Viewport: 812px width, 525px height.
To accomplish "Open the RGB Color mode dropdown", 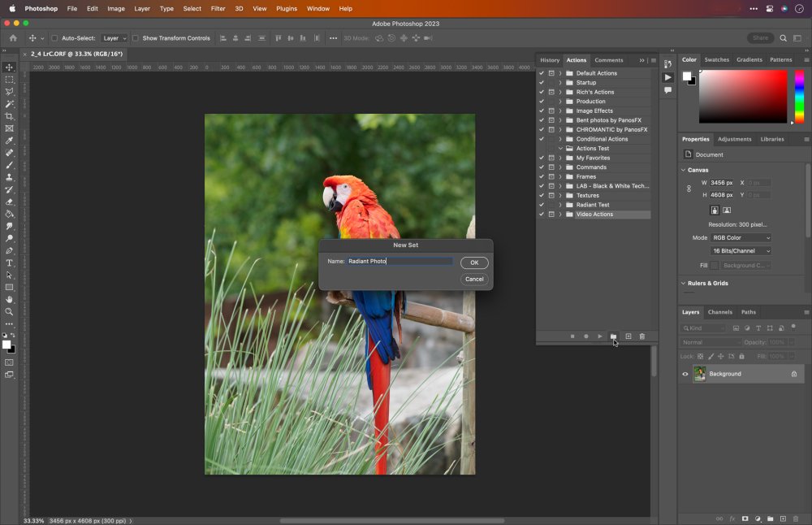I will tap(741, 238).
